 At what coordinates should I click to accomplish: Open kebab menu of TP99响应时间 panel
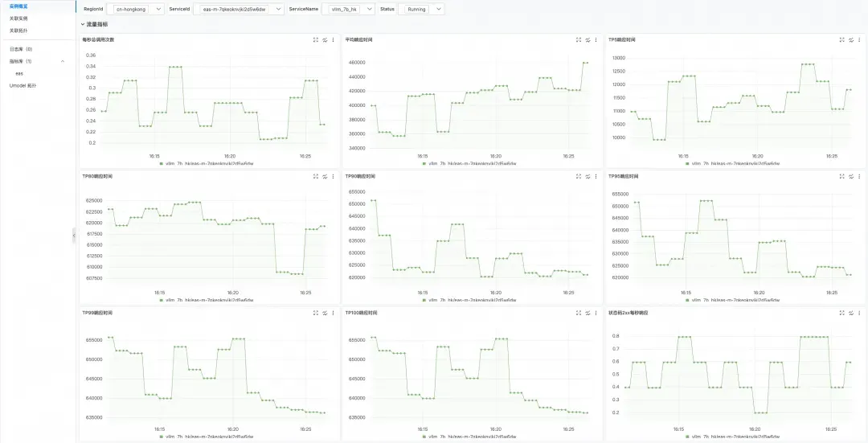tap(334, 313)
